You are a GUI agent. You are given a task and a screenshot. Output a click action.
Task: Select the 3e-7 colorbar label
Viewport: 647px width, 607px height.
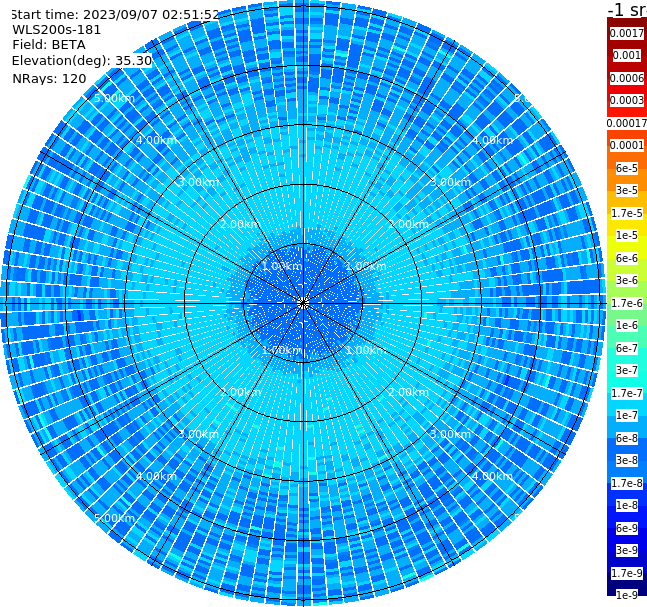click(x=627, y=371)
